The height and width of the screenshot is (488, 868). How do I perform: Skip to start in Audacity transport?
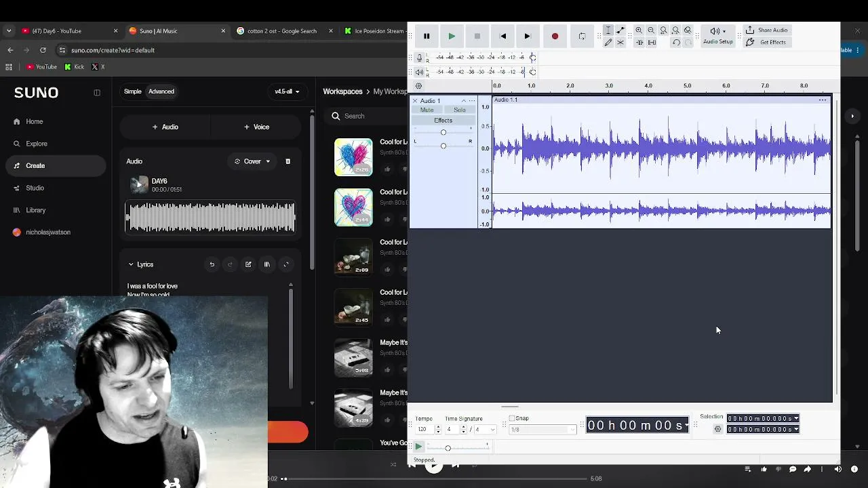tap(502, 37)
